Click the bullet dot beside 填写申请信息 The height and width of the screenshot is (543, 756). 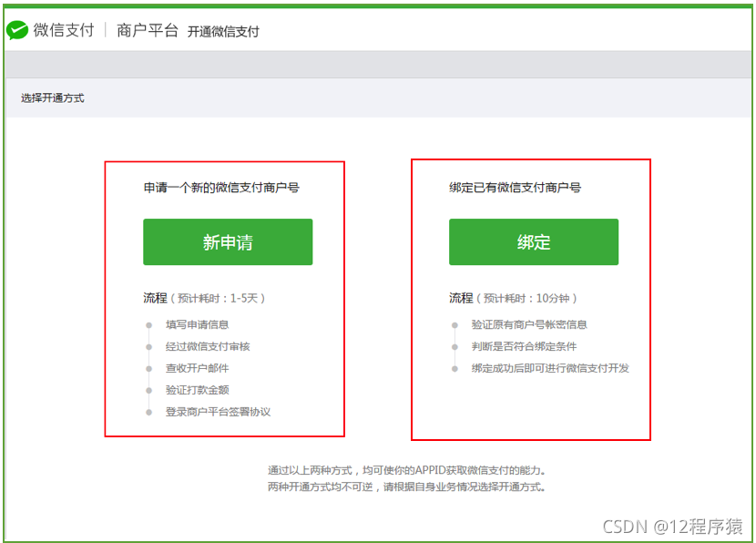tap(149, 325)
